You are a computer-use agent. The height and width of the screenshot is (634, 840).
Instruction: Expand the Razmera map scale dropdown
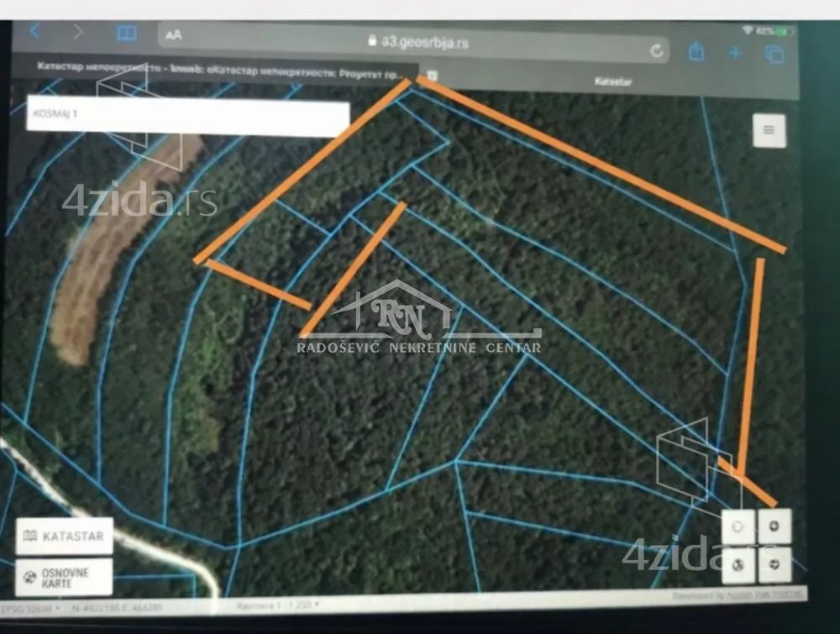(277, 605)
